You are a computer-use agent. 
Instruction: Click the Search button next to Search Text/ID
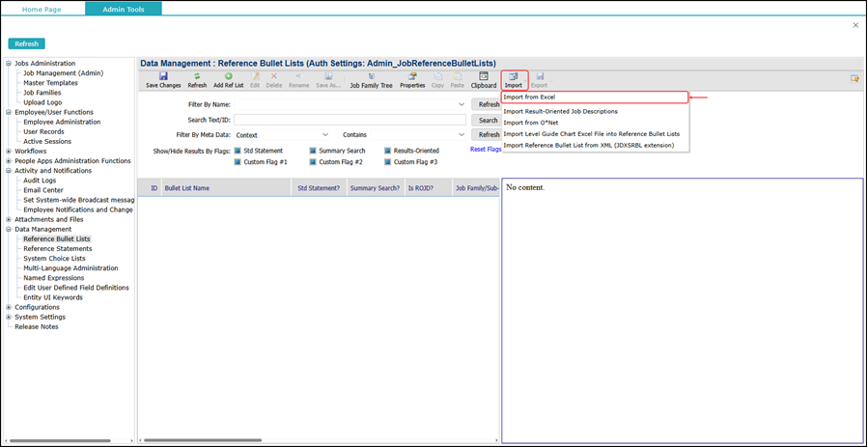tap(488, 120)
